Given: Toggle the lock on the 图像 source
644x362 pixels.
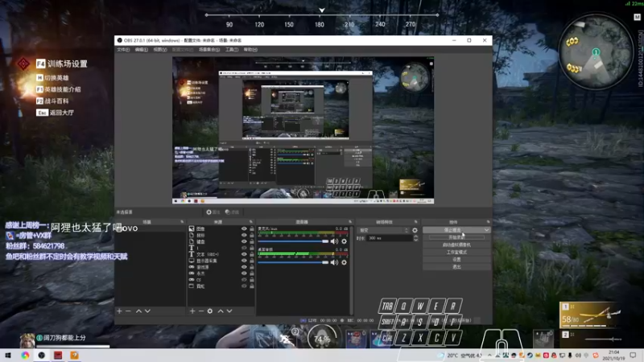Looking at the screenshot, I should pos(251,229).
